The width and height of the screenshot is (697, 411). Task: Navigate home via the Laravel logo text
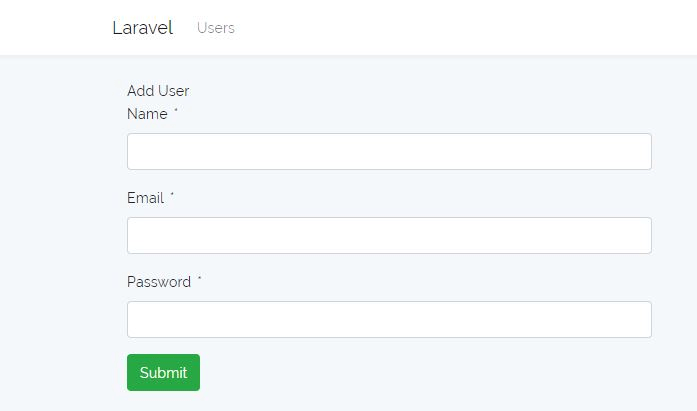(x=142, y=28)
